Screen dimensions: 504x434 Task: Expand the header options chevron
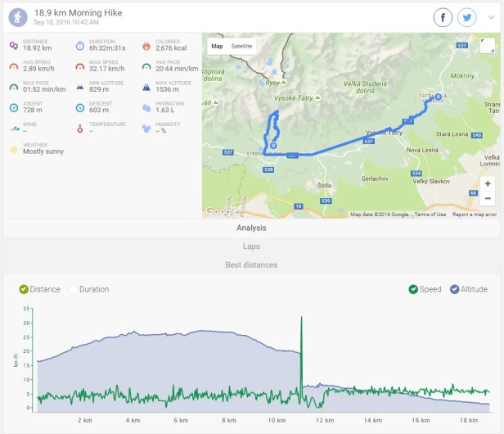tap(490, 17)
